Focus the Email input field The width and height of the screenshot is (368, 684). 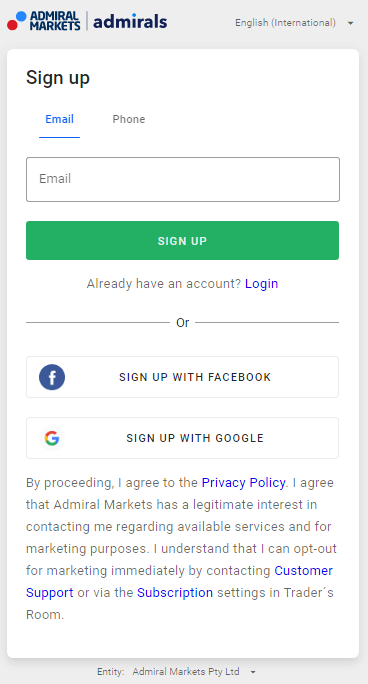click(183, 179)
